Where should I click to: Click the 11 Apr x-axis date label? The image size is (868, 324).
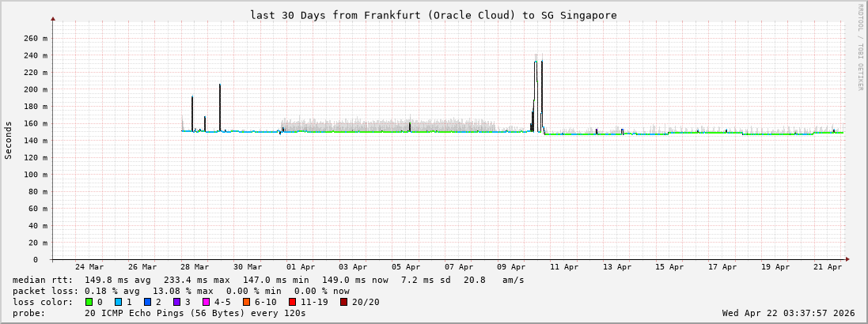[x=565, y=267]
